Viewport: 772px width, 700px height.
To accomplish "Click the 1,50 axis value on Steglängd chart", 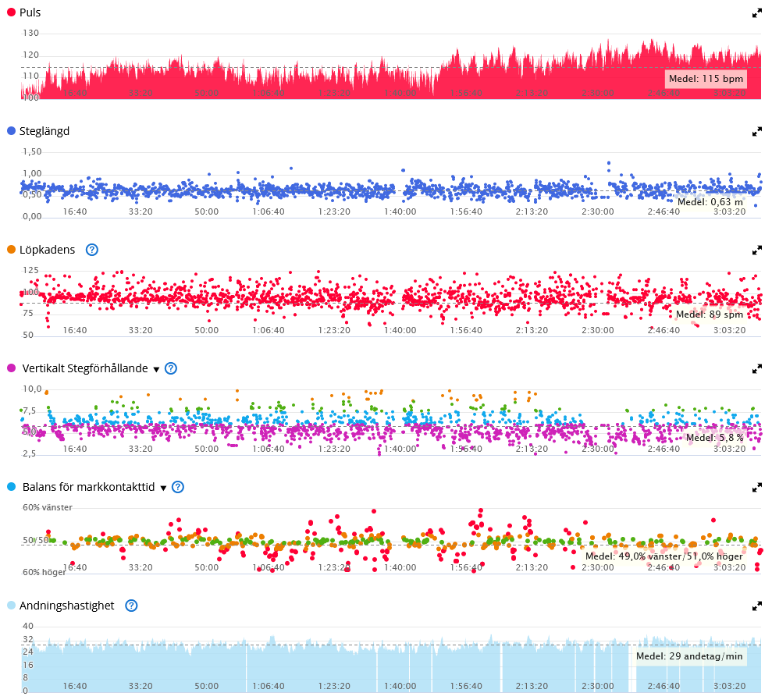I will tap(33, 151).
